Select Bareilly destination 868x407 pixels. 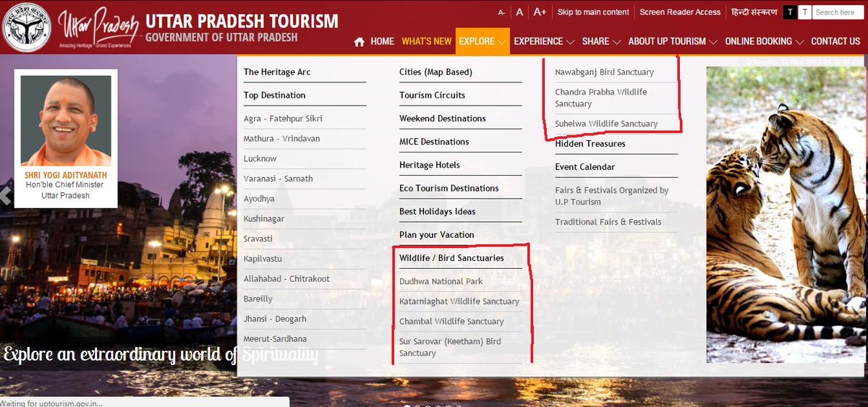click(258, 299)
